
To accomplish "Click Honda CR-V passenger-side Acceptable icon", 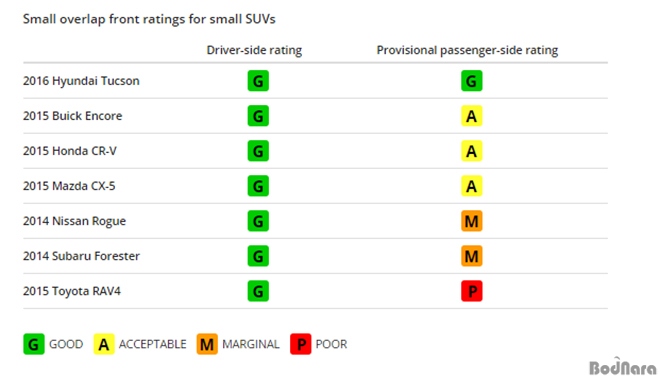I will (471, 151).
